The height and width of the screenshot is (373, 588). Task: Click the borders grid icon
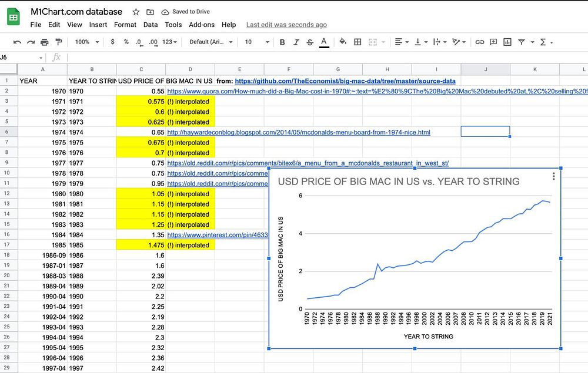[358, 42]
